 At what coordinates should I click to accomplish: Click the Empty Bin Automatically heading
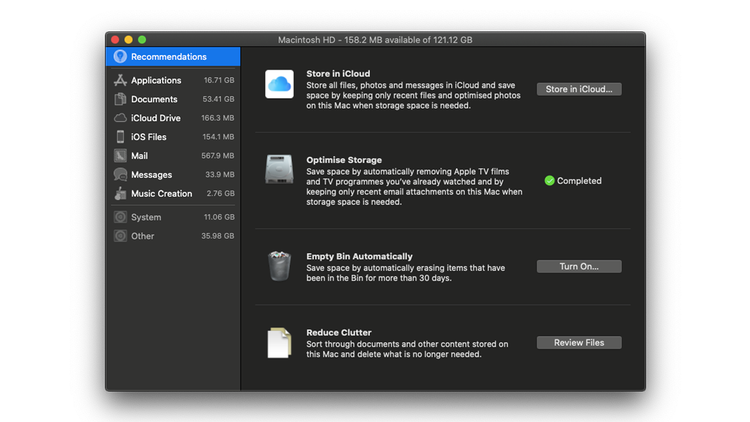[359, 256]
